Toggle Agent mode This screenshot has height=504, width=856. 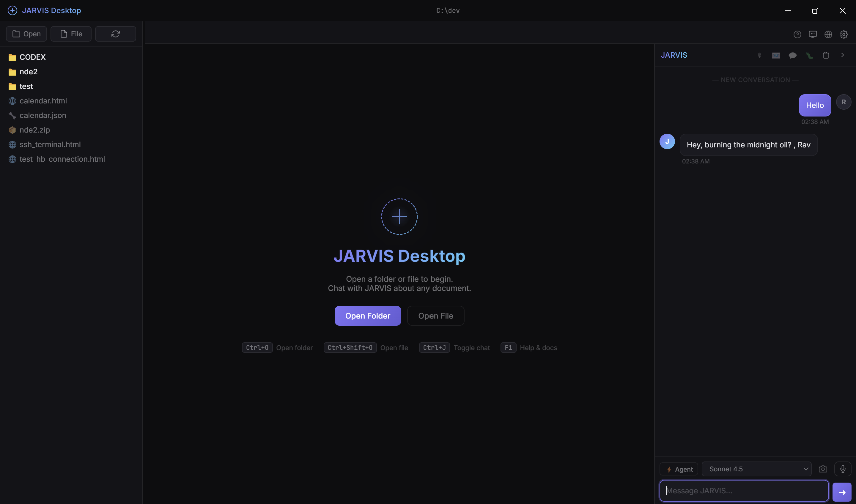678,469
